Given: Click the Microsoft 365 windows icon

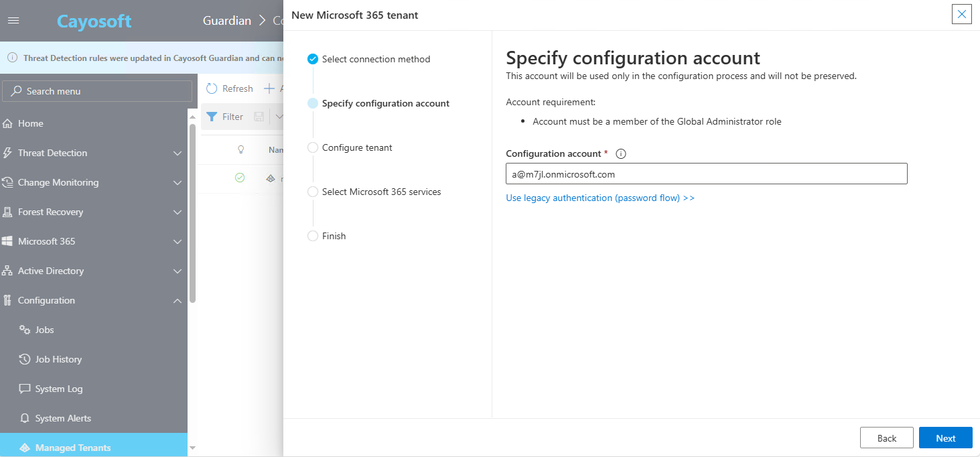Looking at the screenshot, I should tap(7, 241).
